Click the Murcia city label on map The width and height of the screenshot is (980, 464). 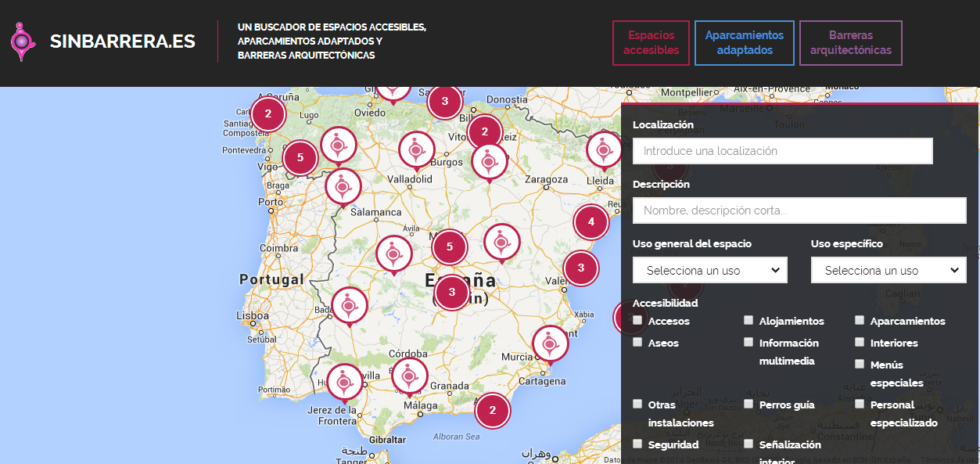(516, 357)
